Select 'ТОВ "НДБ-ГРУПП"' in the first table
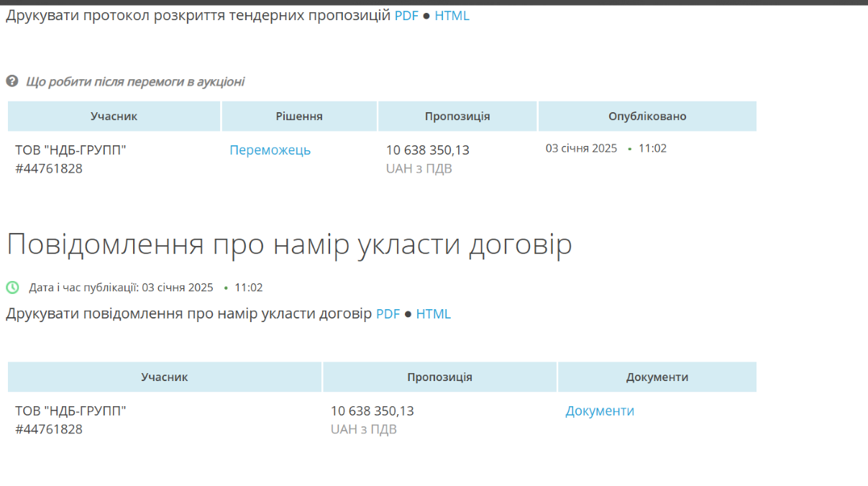 (70, 150)
